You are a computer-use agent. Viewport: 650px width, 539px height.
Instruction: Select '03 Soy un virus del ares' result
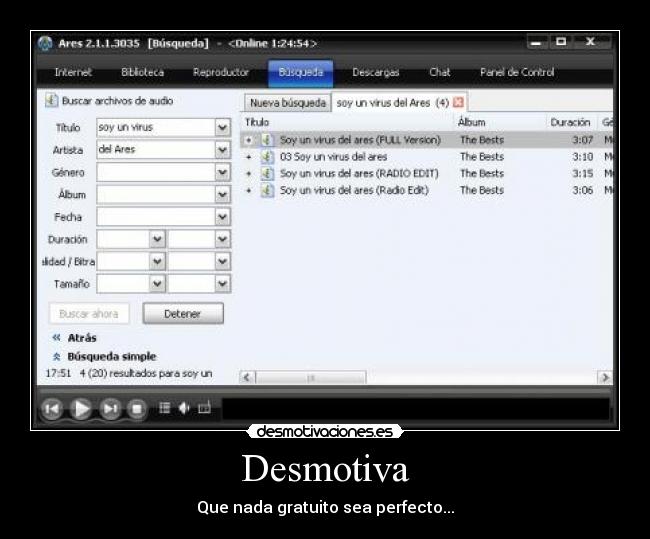tap(333, 157)
